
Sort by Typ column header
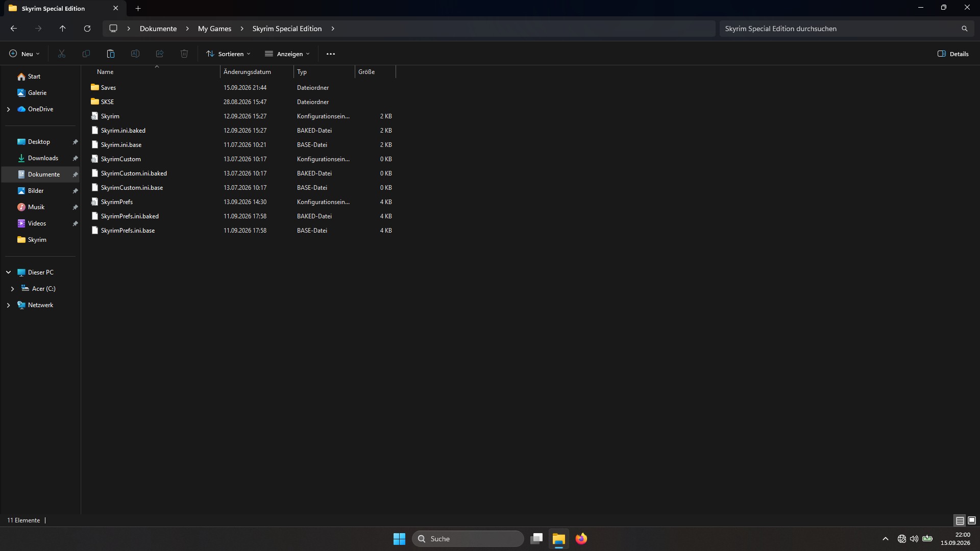click(x=324, y=72)
